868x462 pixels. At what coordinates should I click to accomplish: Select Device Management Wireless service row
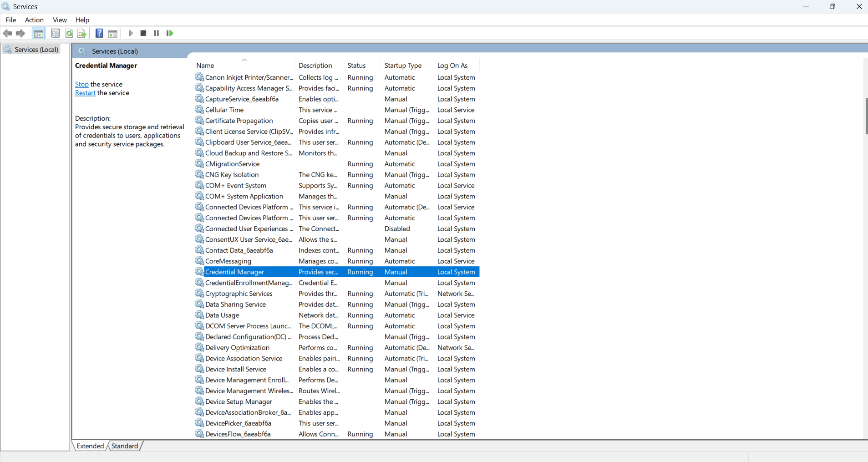coord(337,391)
